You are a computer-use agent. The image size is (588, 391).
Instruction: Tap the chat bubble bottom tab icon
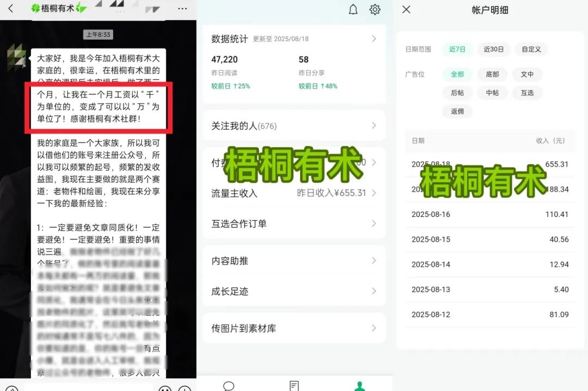point(229,386)
